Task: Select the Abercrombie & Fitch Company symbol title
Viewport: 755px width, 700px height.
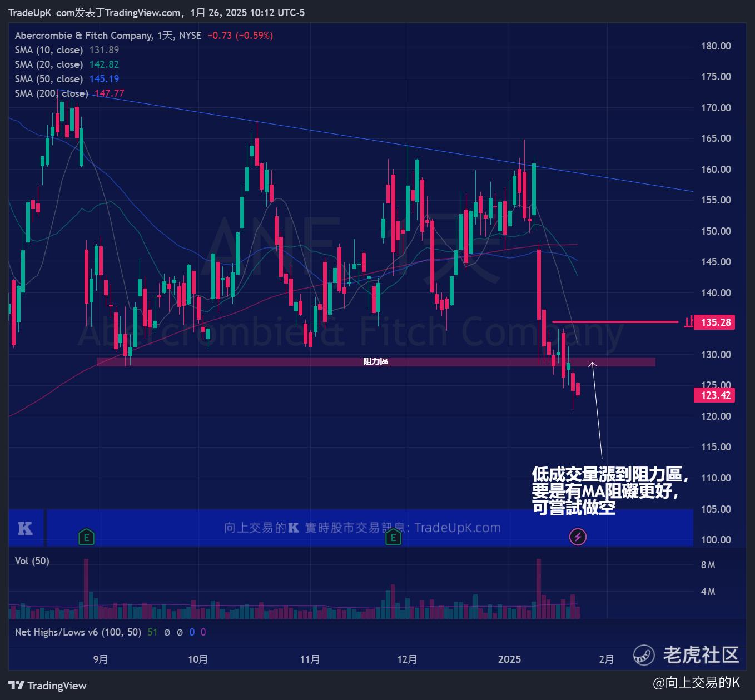Action: pos(83,36)
